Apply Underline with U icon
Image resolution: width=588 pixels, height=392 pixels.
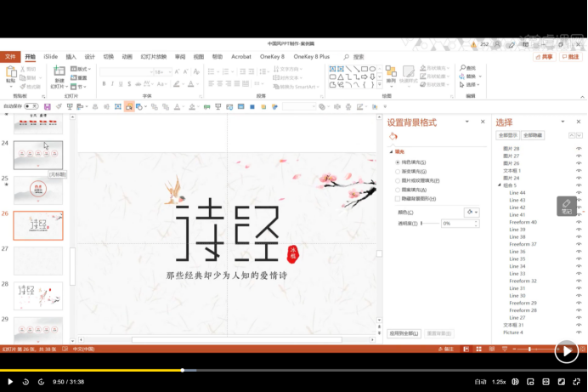coord(121,83)
